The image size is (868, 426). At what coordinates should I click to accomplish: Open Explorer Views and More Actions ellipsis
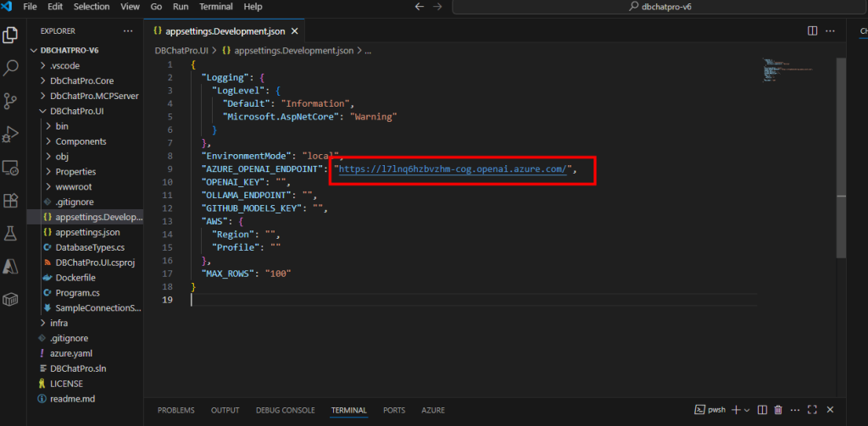[x=128, y=31]
